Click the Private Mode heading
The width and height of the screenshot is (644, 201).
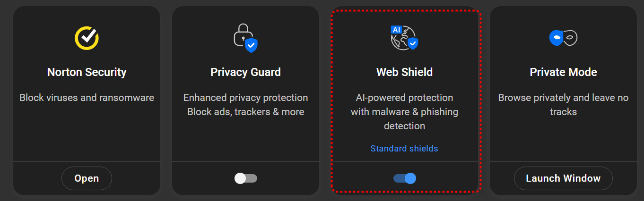pos(563,72)
